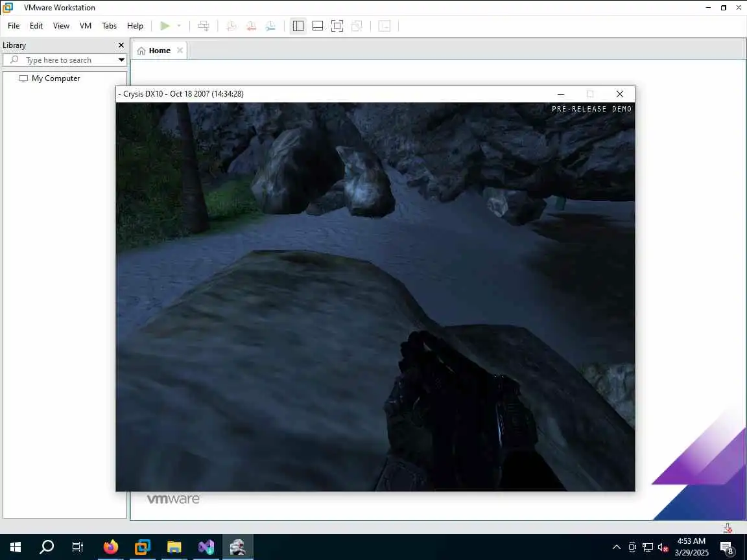Viewport: 747px width, 560px height.
Task: Open Firefox from the taskbar
Action: point(110,546)
